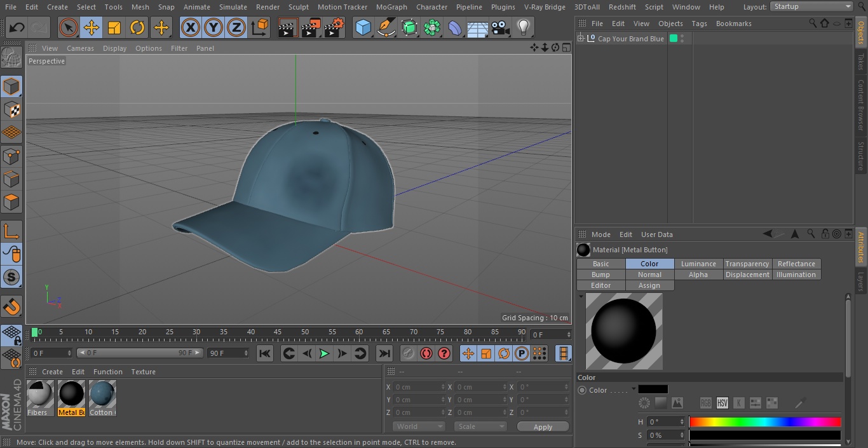Viewport: 868px width, 448px height.
Task: Add a Cube primitive object
Action: [363, 28]
